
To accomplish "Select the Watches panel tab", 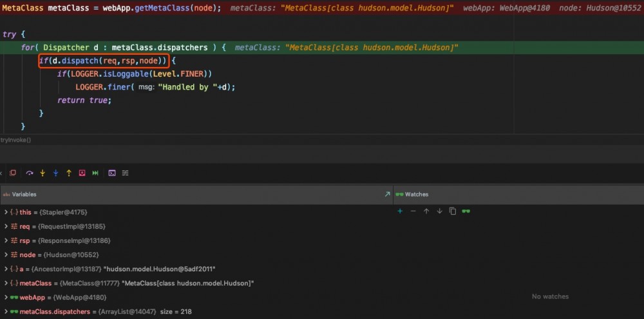I will click(x=412, y=194).
